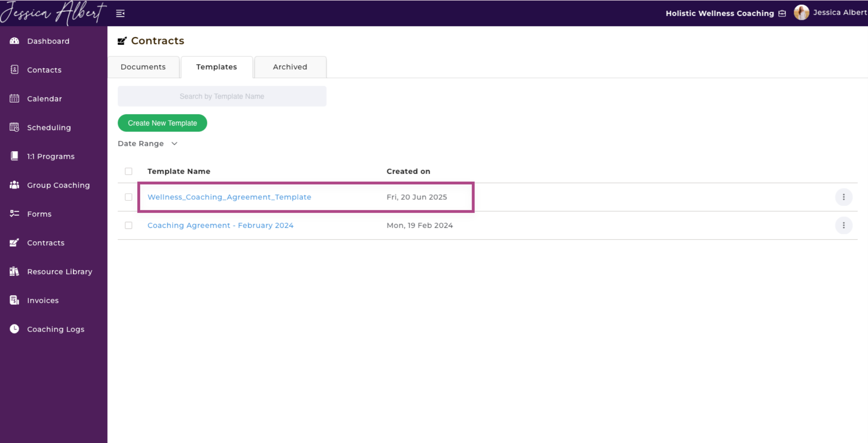
Task: Click the Contacts address book icon
Action: pos(14,70)
